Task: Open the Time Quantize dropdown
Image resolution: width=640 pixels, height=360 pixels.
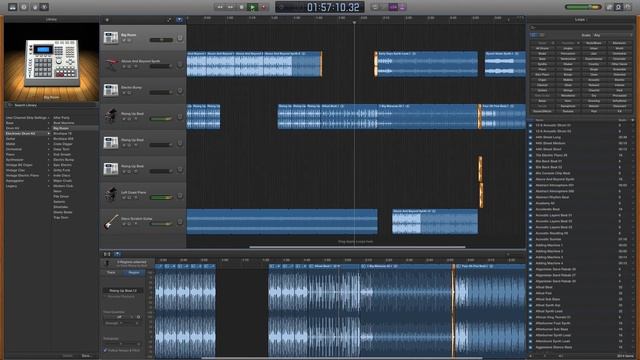Action: click(120, 317)
